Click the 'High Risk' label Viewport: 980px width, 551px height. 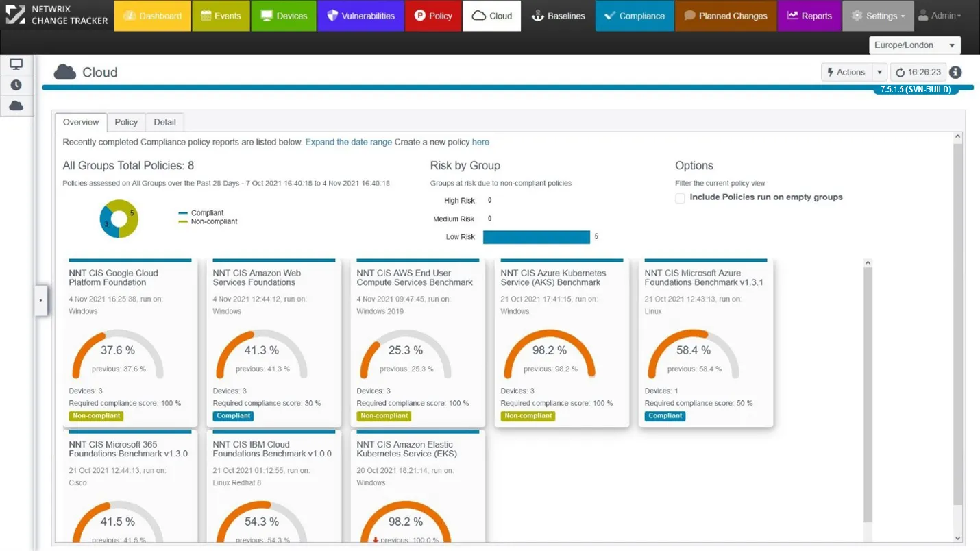coord(460,201)
